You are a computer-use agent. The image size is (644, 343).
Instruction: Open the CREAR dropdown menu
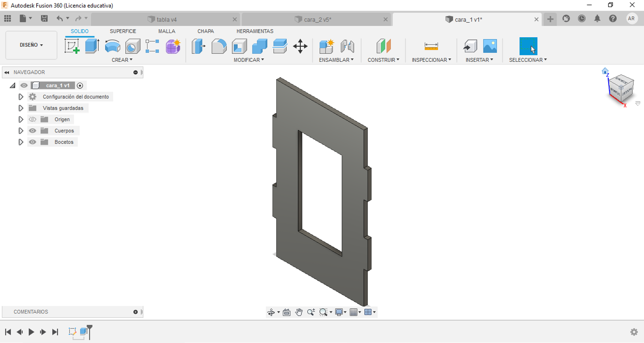coord(122,60)
